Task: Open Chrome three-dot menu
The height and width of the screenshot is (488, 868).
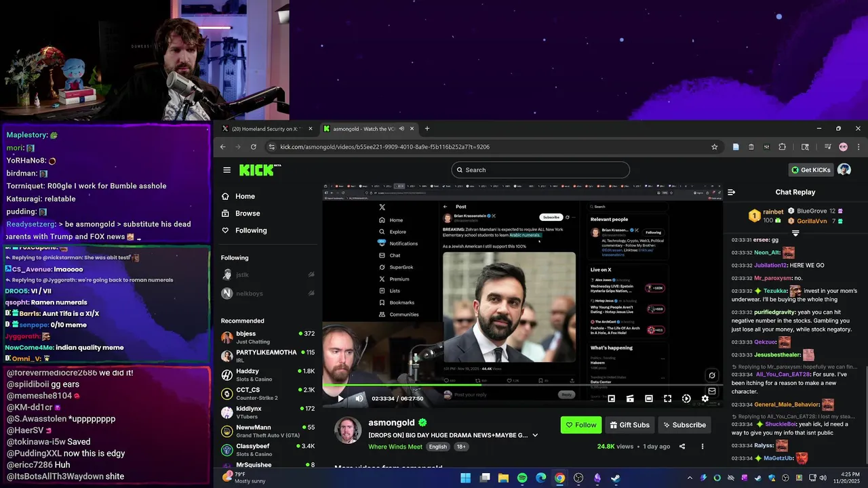Action: 859,146
